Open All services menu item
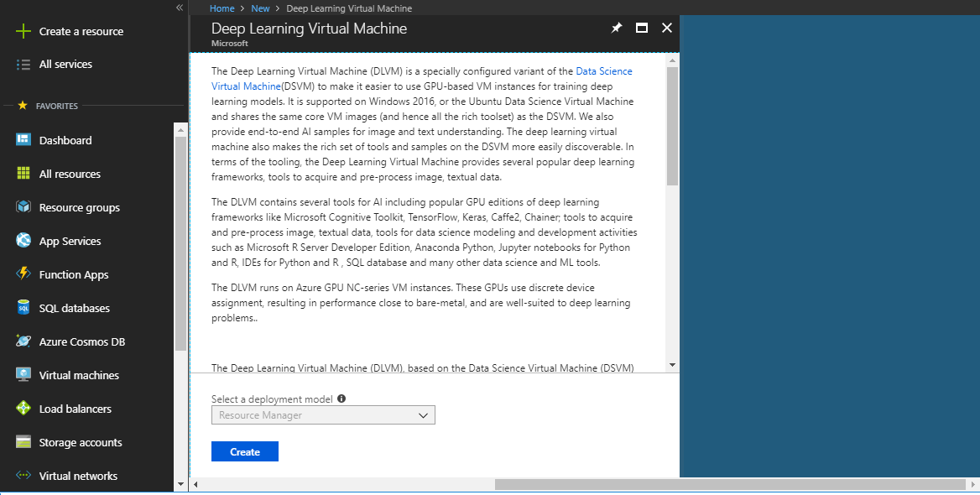 click(x=65, y=65)
